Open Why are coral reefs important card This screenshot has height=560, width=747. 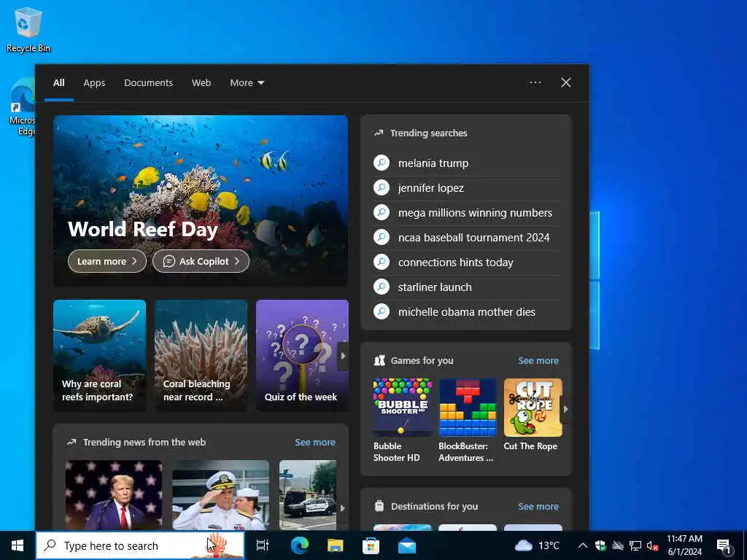pyautogui.click(x=99, y=355)
